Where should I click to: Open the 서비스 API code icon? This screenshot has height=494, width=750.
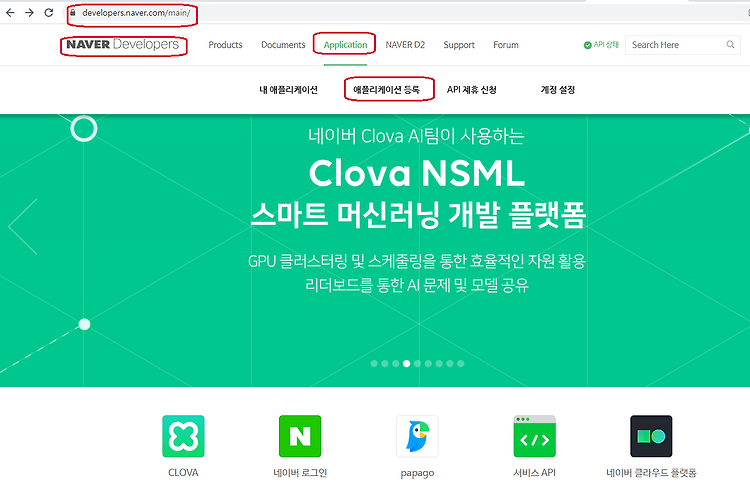(x=534, y=436)
